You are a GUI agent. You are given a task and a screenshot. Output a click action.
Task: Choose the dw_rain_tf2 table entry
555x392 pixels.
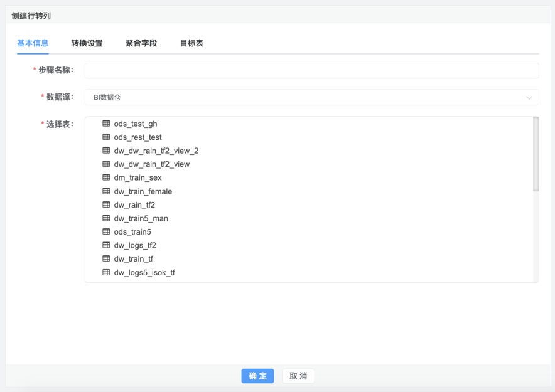tap(134, 205)
